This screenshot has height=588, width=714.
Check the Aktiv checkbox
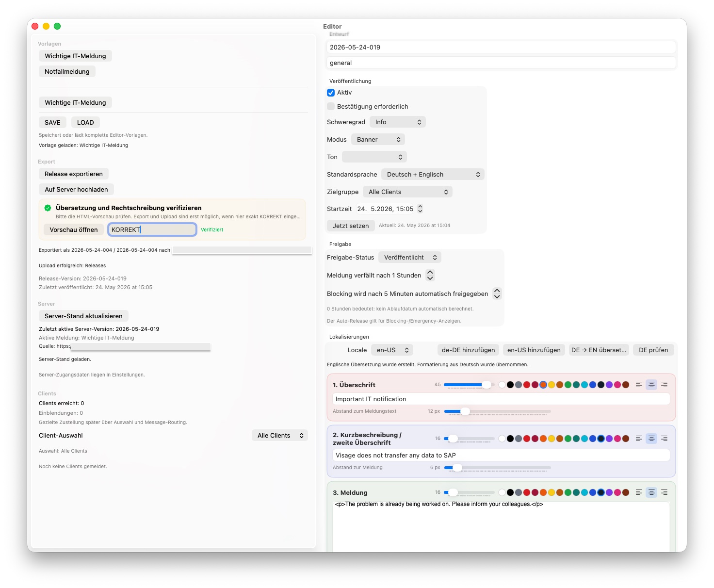(331, 93)
